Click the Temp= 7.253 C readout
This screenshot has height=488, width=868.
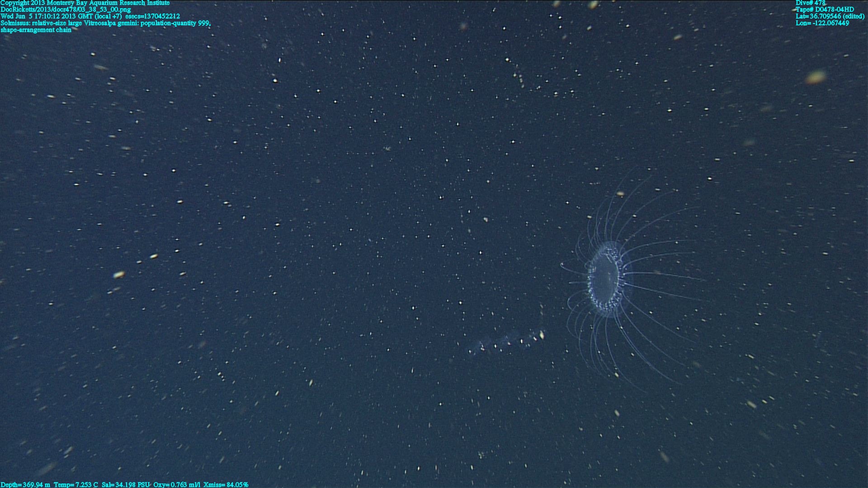(75, 484)
